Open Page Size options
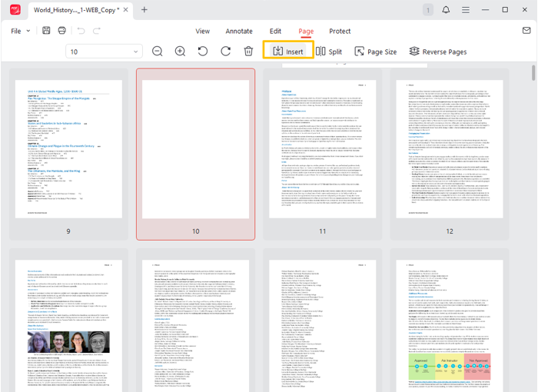The width and height of the screenshot is (538, 392). tap(376, 51)
